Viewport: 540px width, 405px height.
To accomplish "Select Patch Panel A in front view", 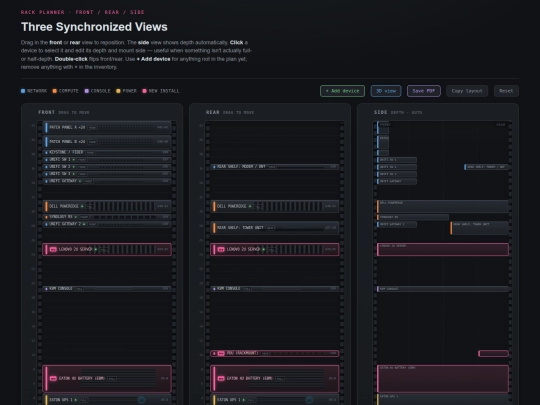I will (x=107, y=127).
